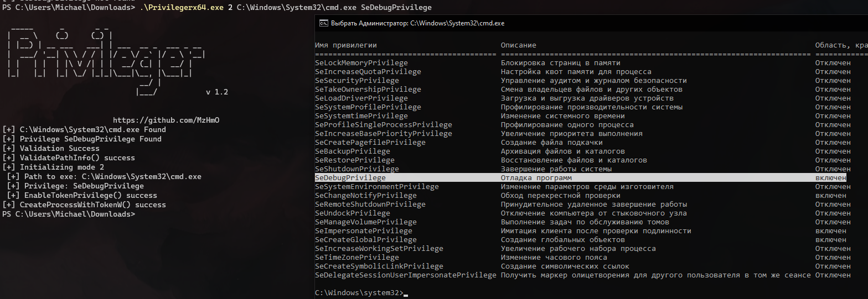Click the 'Имя привилегии' column header

tap(346, 45)
